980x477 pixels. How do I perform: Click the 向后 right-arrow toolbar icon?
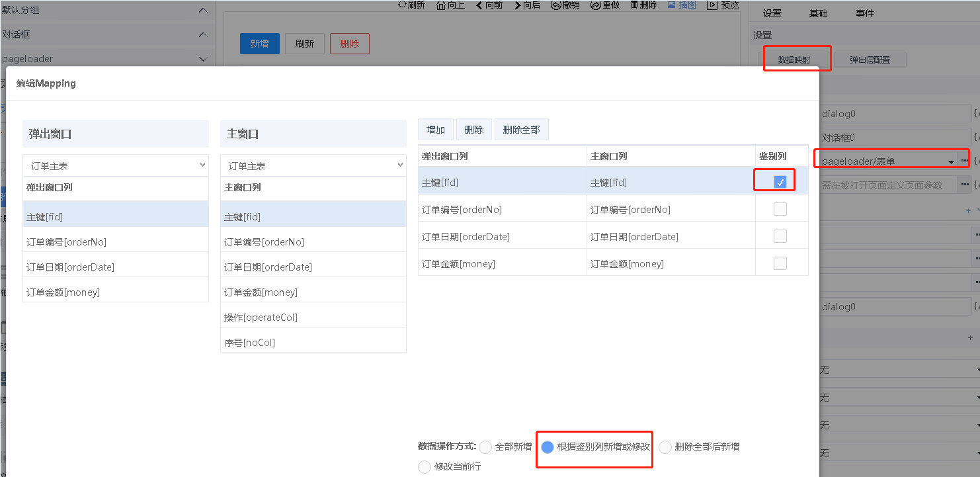517,5
